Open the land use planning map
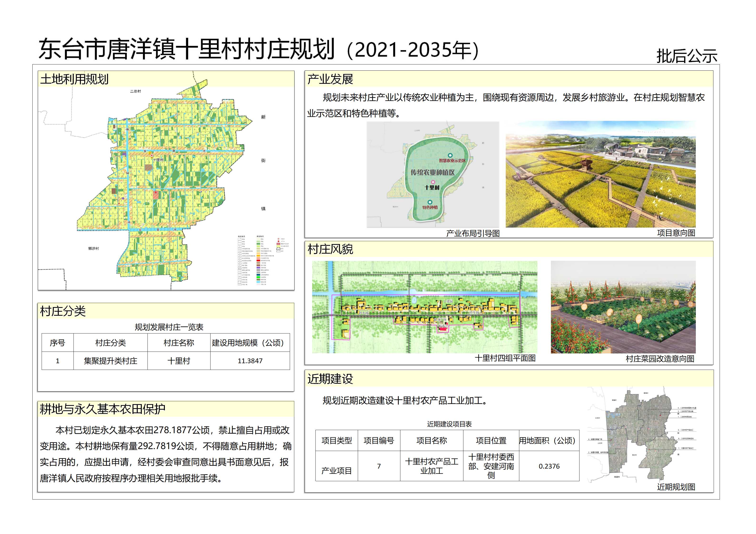Viewport: 756px width, 534px height. point(166,180)
